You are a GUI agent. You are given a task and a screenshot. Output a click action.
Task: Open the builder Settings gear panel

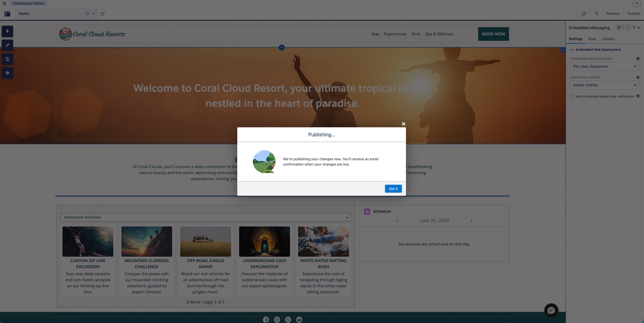(x=7, y=73)
